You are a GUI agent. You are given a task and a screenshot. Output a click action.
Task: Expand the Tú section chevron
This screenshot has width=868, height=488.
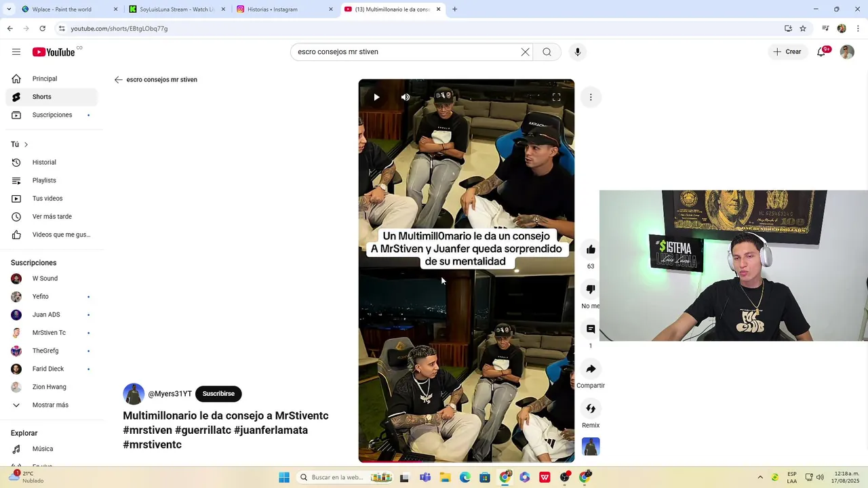tap(26, 144)
